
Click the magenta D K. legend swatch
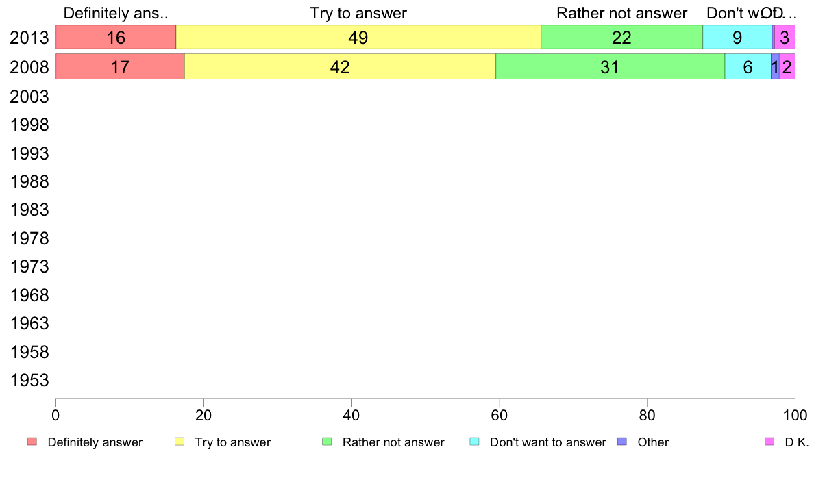(x=769, y=442)
